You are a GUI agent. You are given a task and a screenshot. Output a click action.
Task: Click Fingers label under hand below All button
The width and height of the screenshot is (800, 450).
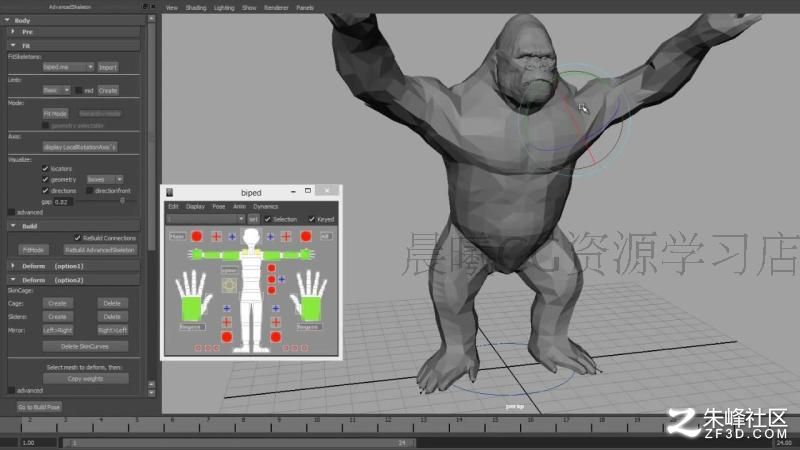[308, 327]
